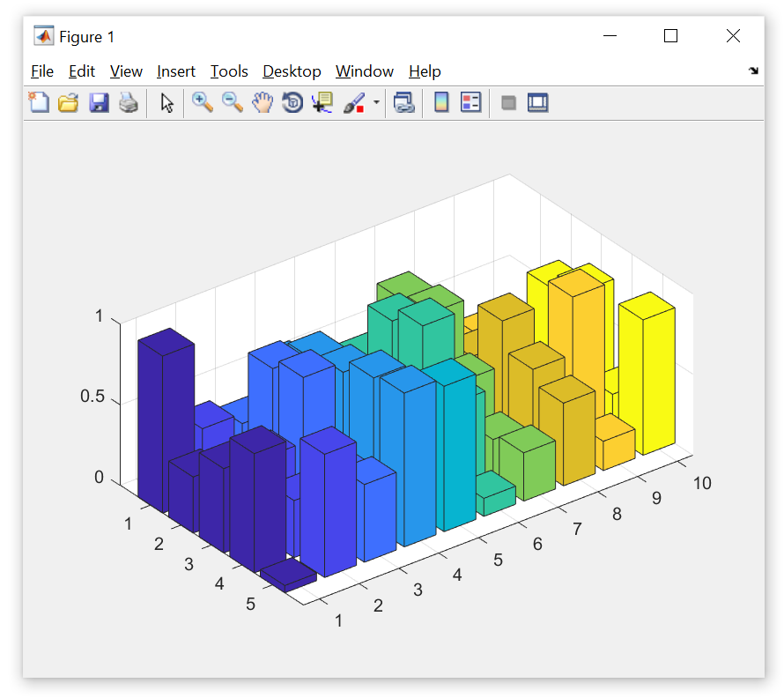Click the Link Plot icon
784x698 pixels.
tap(404, 102)
